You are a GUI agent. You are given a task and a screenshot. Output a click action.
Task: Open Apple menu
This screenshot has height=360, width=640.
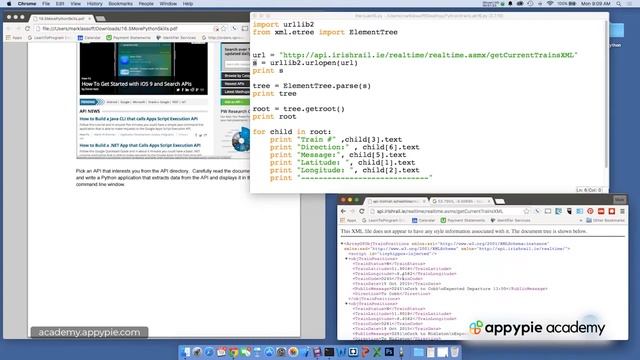[x=9, y=4]
